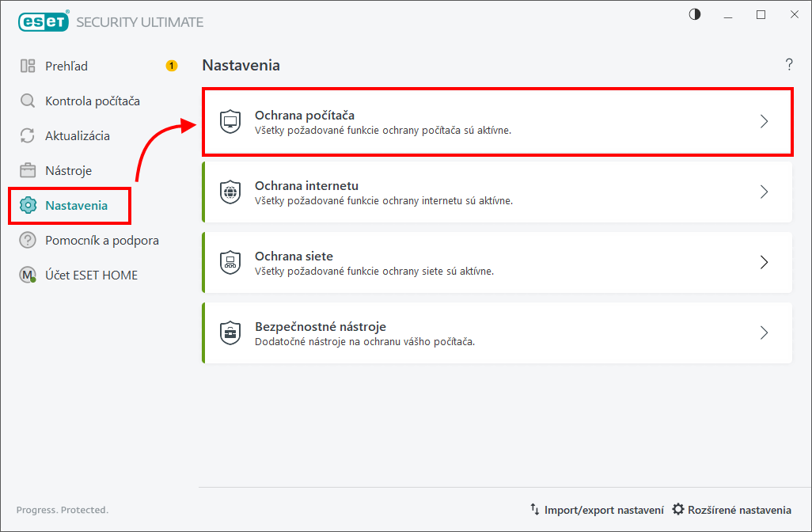This screenshot has width=812, height=532.
Task: Expand Bezpečnostné nástroje with its chevron
Action: (764, 332)
